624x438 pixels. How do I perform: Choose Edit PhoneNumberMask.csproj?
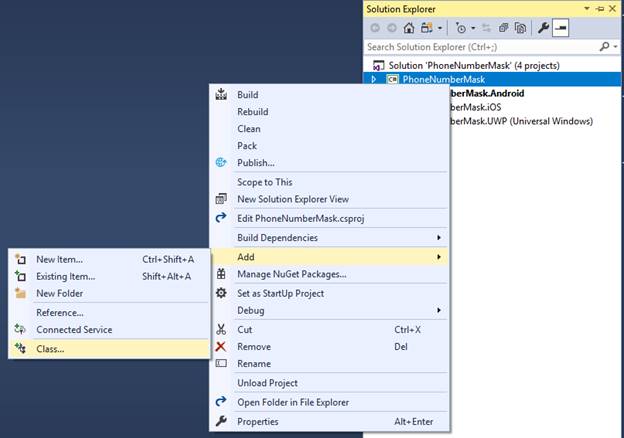tap(300, 218)
